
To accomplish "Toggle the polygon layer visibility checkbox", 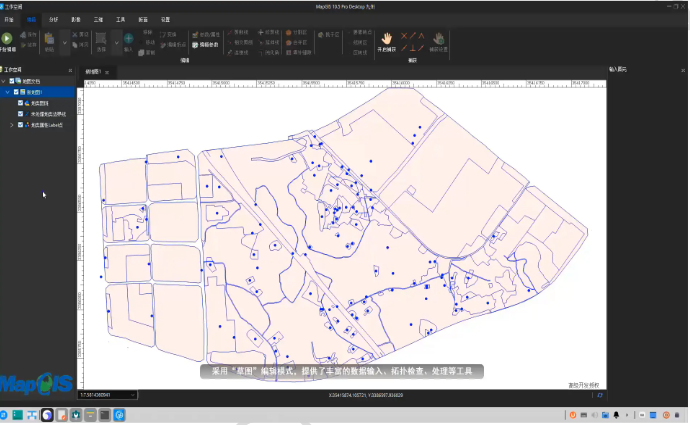I will (x=20, y=103).
